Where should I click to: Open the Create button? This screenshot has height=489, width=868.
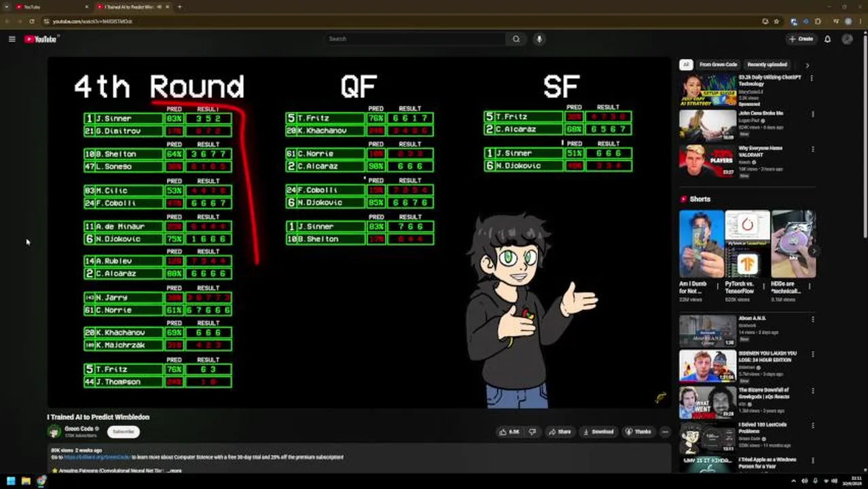[x=801, y=39]
